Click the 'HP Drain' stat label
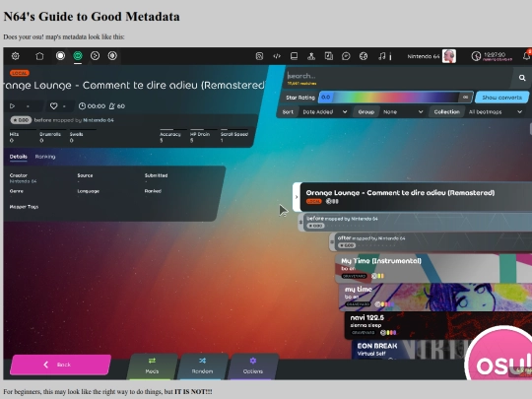 pyautogui.click(x=200, y=134)
